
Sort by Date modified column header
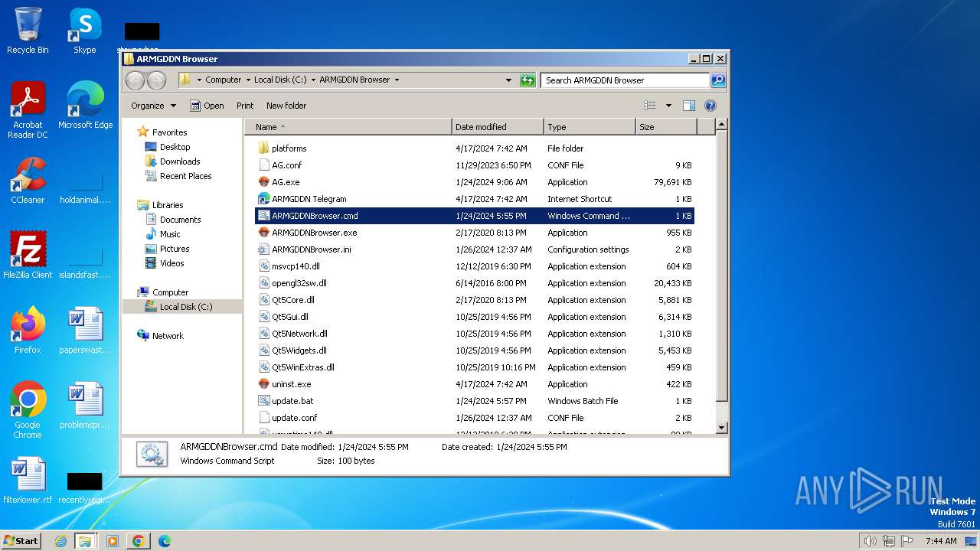point(498,127)
